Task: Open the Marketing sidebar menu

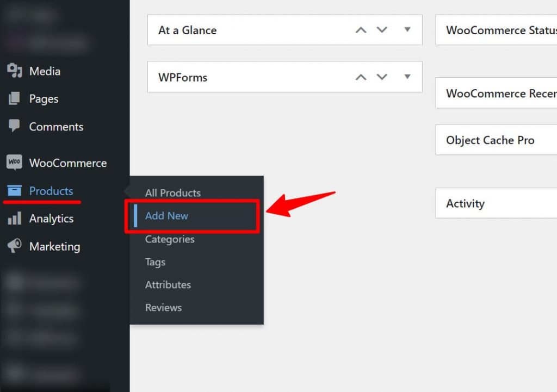Action: (55, 246)
